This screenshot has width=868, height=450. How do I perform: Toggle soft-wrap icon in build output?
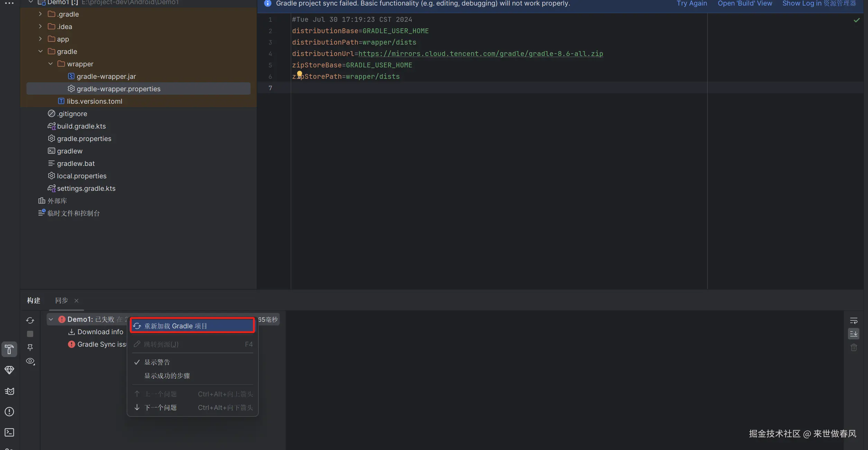853,320
